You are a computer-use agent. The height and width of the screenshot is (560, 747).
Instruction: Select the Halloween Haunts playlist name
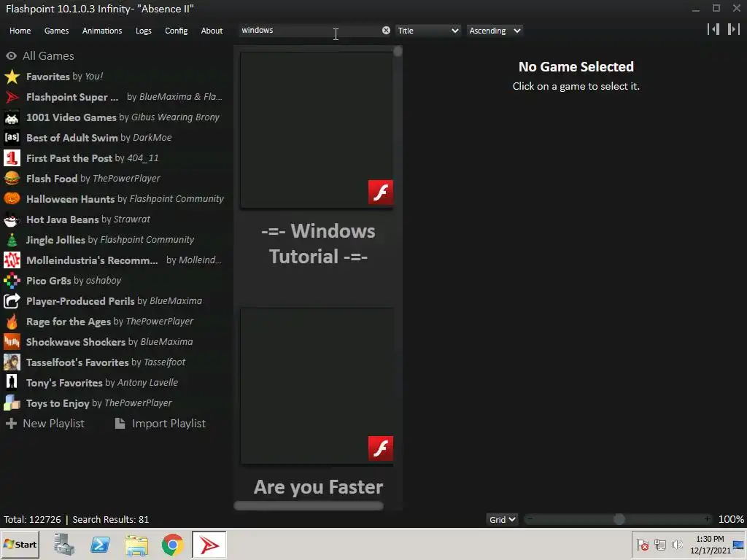tap(71, 199)
